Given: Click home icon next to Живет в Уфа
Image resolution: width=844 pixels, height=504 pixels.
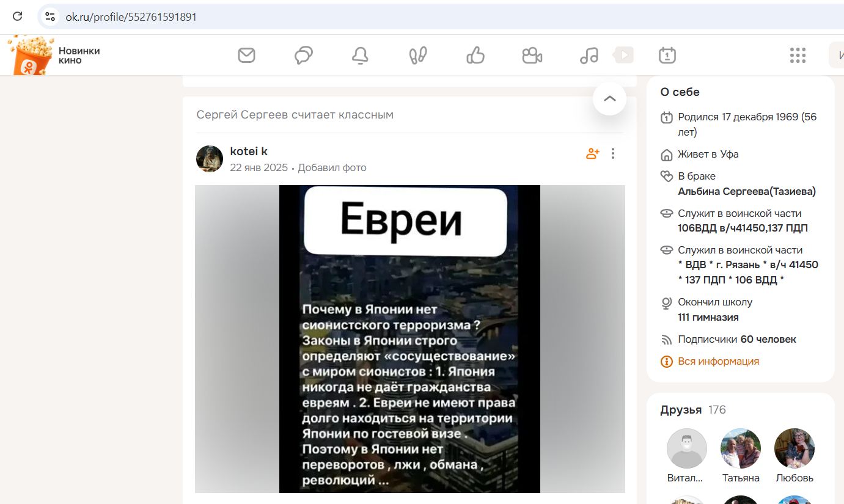Looking at the screenshot, I should click(667, 155).
